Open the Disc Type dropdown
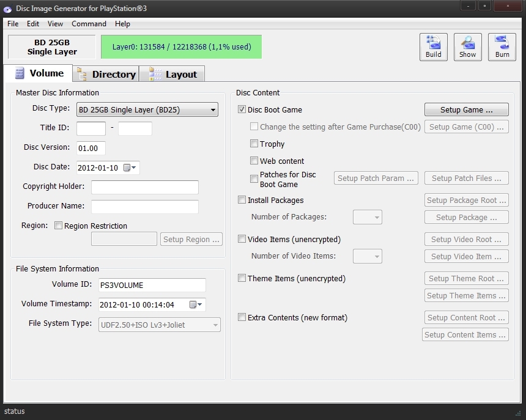526x420 pixels. coord(147,109)
